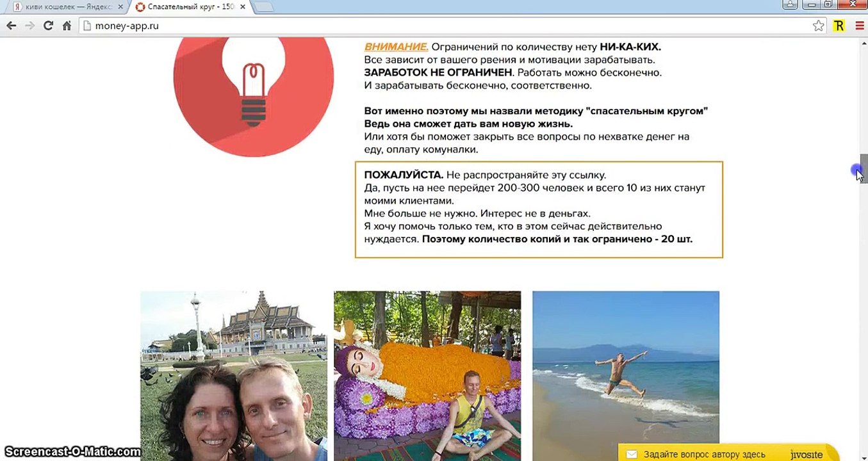
Task: Reload the page with refresh icon
Action: tap(48, 26)
